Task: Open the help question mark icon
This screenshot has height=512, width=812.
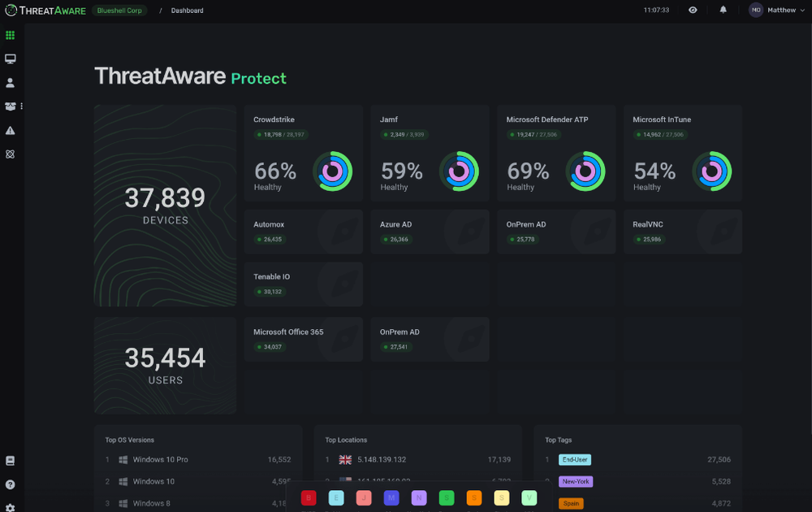Action: (x=10, y=484)
